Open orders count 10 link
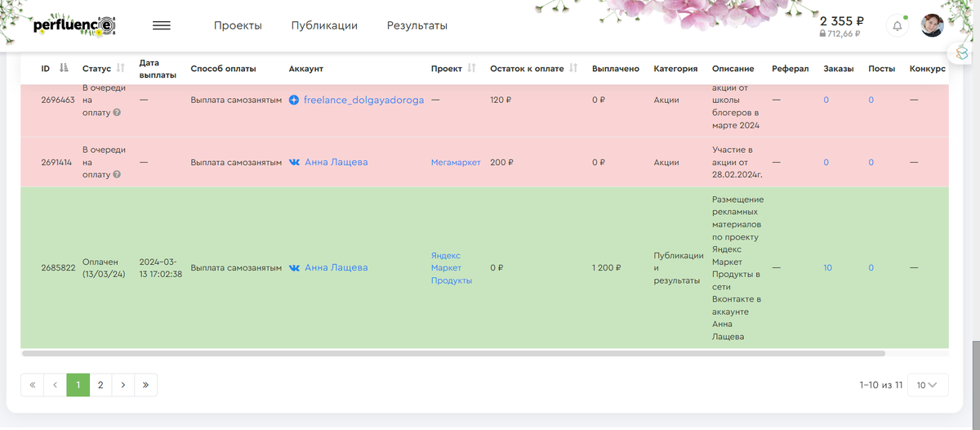Screen dimensions: 980x430 click(827, 267)
